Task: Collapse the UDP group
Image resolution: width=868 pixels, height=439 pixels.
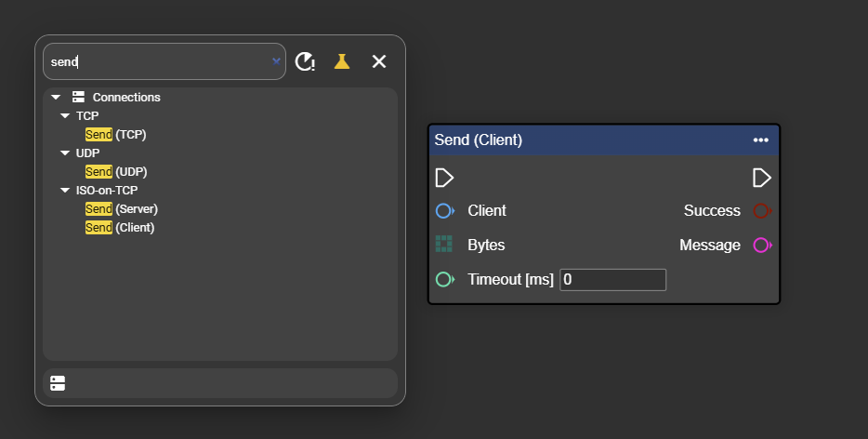Action: 65,153
